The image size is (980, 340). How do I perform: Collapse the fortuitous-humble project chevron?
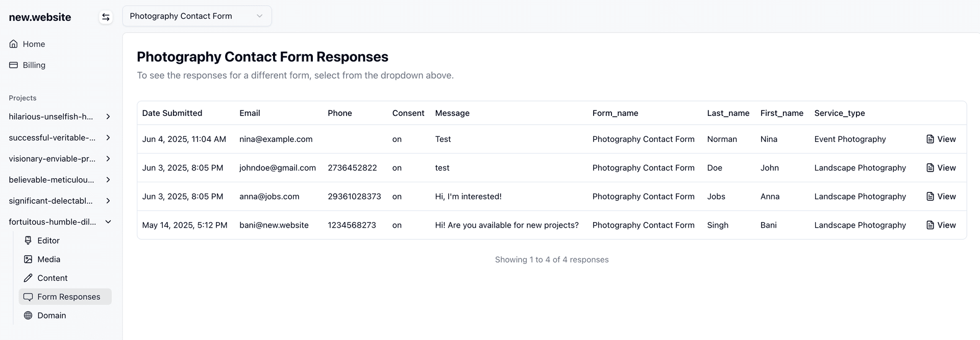pos(108,222)
